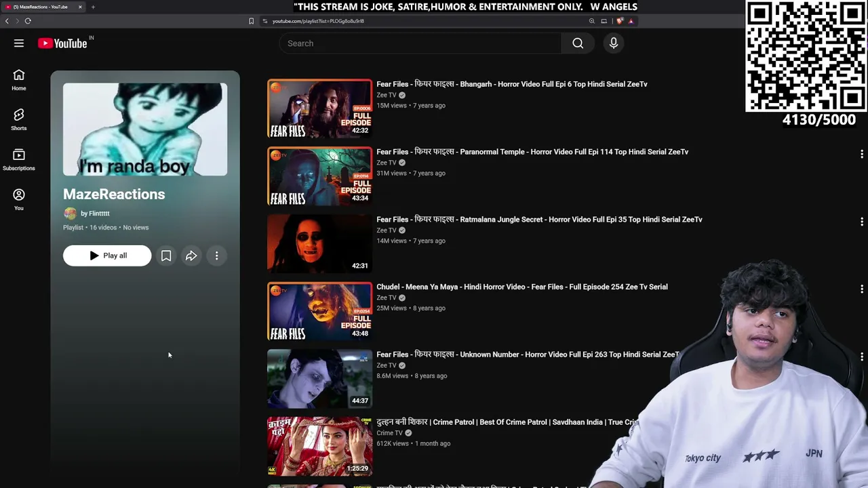Screen dimensions: 868x488
Task: Open the You section in sidebar
Action: (19, 200)
